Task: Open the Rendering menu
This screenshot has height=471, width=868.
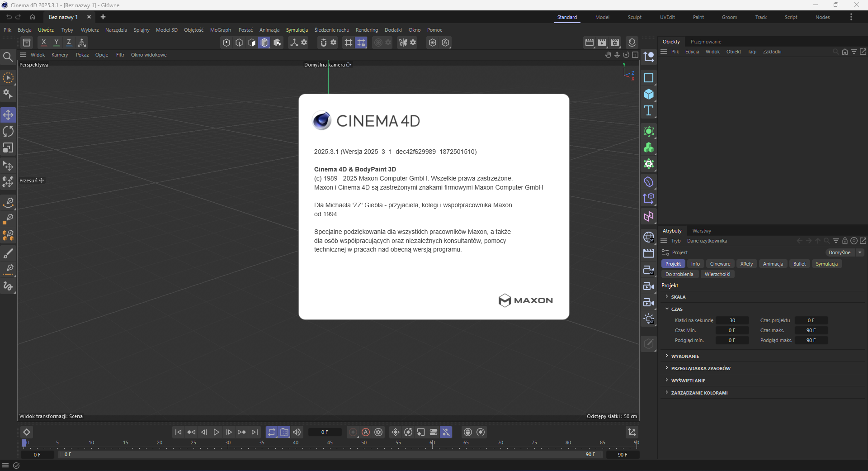Action: point(367,30)
